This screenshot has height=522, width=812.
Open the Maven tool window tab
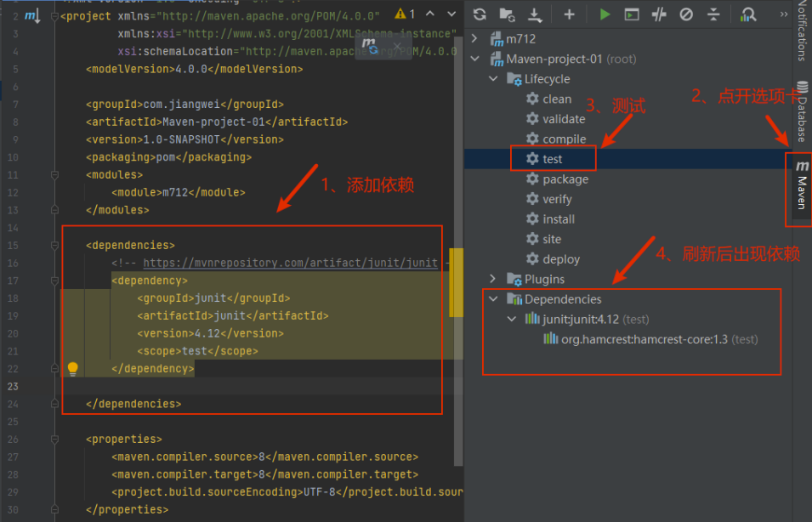click(x=801, y=185)
